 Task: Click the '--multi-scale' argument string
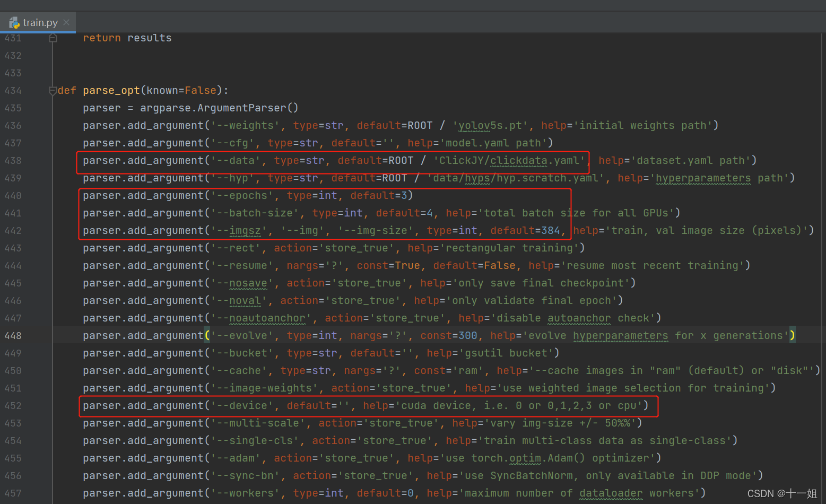coord(258,423)
